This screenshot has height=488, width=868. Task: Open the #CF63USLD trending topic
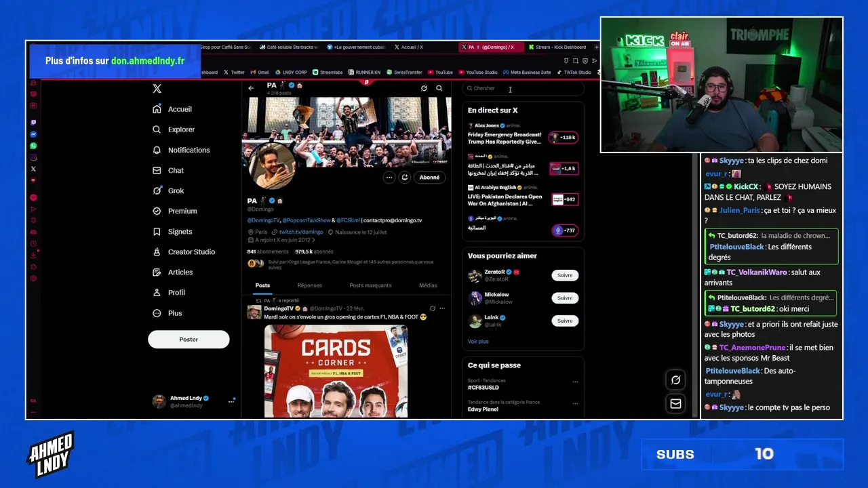[x=484, y=388]
